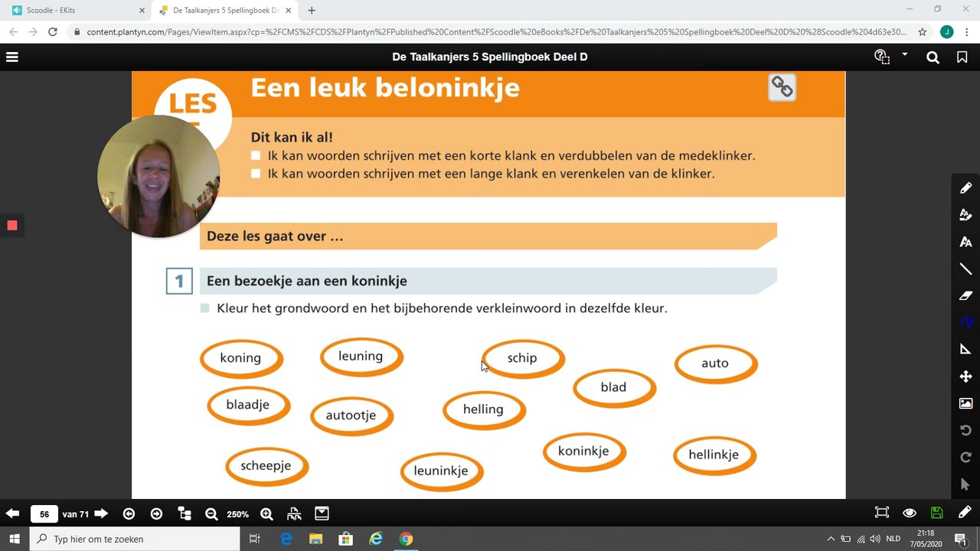Image resolution: width=980 pixels, height=551 pixels.
Task: Select the pencil drawing tool
Action: (x=965, y=188)
